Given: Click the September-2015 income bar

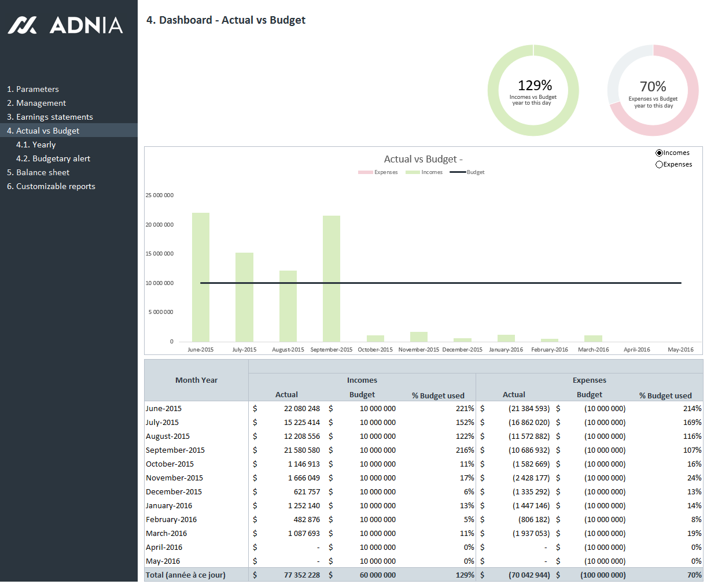Looking at the screenshot, I should 332,279.
